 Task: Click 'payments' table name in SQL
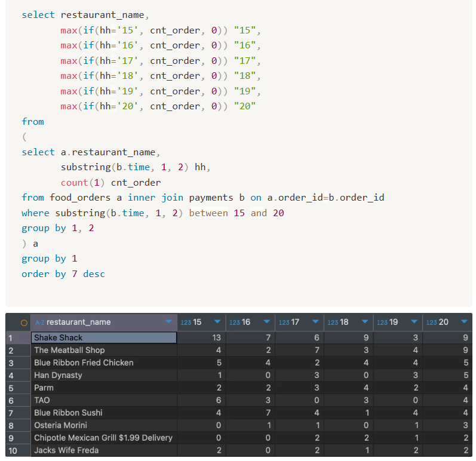coord(211,198)
